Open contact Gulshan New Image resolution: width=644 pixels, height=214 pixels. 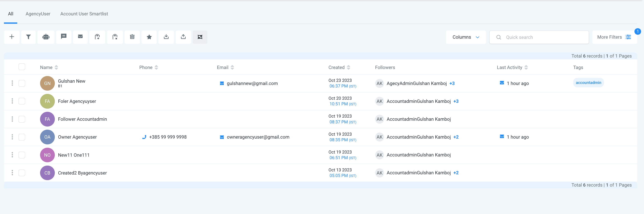point(71,81)
